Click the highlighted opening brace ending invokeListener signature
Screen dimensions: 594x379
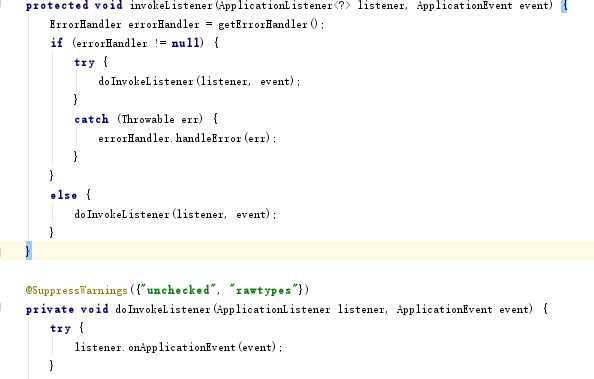pos(564,6)
